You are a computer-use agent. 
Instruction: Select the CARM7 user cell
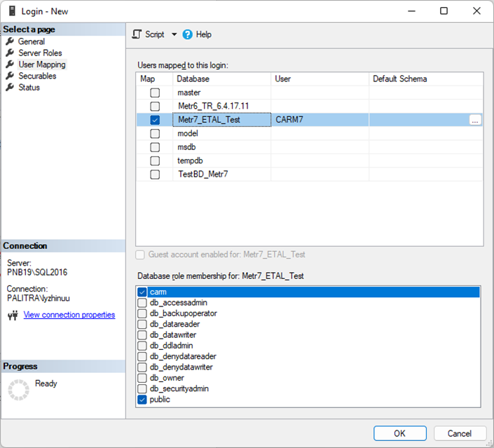pos(320,120)
